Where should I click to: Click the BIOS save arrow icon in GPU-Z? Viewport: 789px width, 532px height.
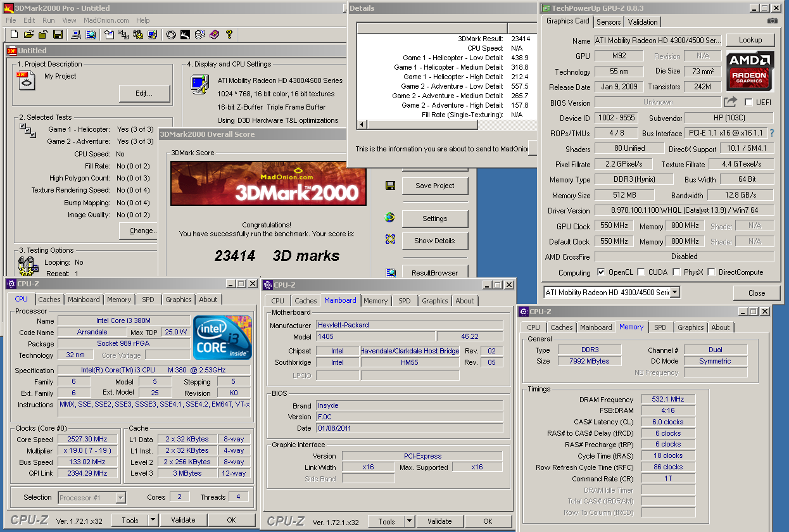[731, 102]
